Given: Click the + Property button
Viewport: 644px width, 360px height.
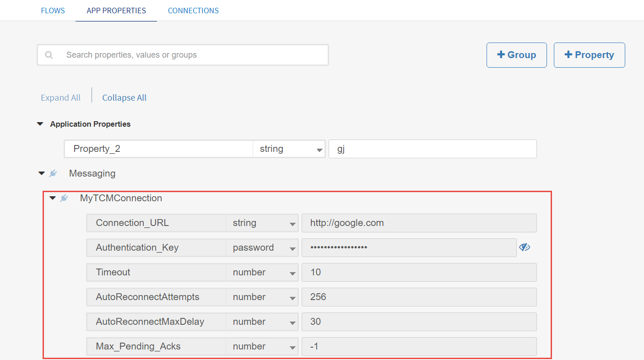Looking at the screenshot, I should pos(589,55).
